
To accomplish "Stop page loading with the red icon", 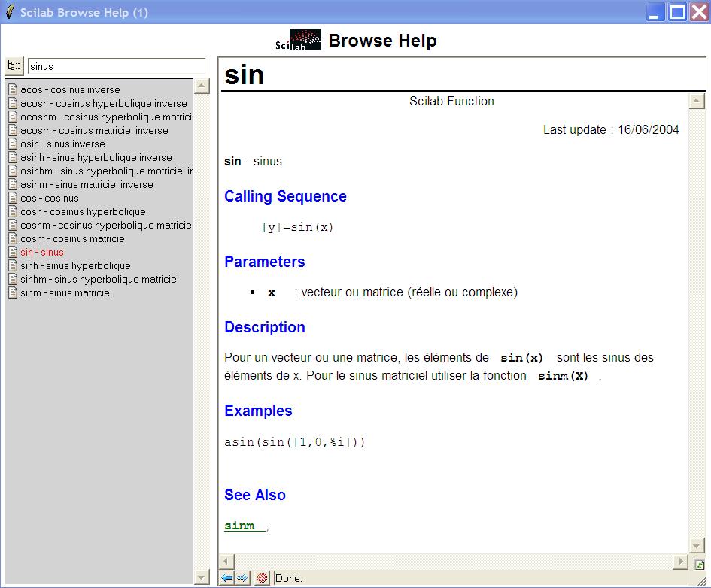I will pyautogui.click(x=262, y=578).
